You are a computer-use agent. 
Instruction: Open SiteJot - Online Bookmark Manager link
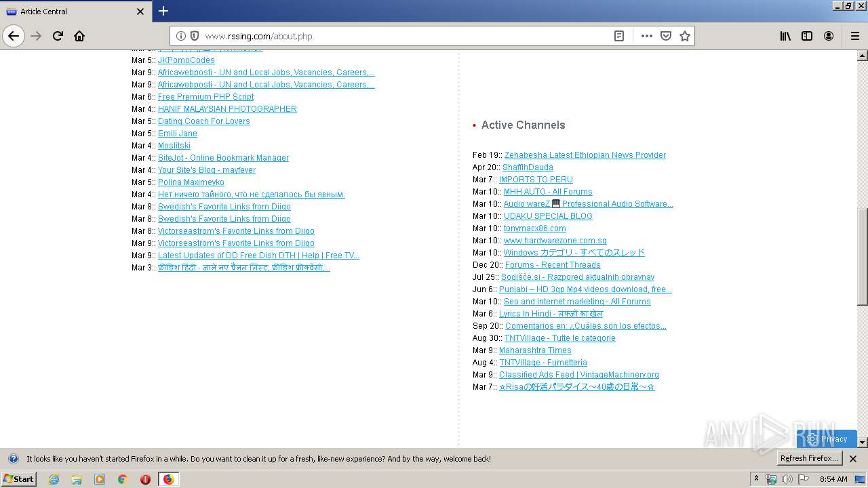223,158
